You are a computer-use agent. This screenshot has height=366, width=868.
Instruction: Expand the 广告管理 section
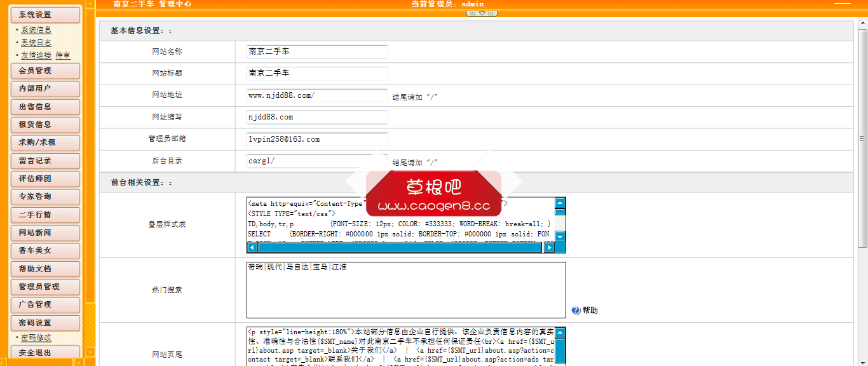(x=44, y=305)
